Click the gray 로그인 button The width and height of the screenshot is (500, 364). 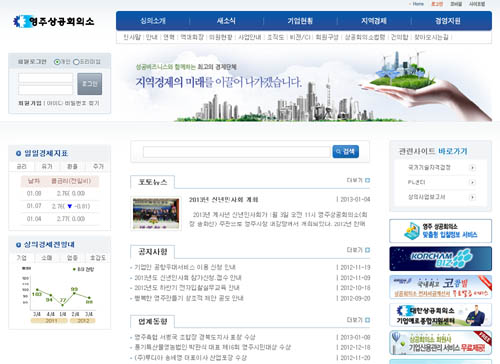pyautogui.click(x=90, y=84)
